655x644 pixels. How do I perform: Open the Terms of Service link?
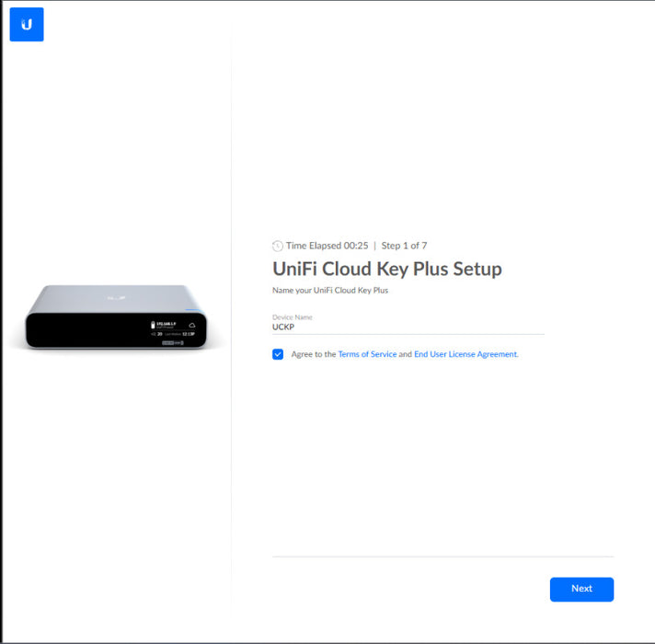click(x=367, y=354)
